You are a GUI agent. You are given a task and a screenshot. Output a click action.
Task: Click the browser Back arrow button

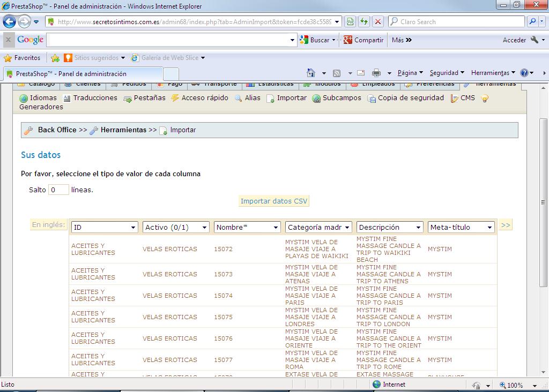tap(10, 21)
